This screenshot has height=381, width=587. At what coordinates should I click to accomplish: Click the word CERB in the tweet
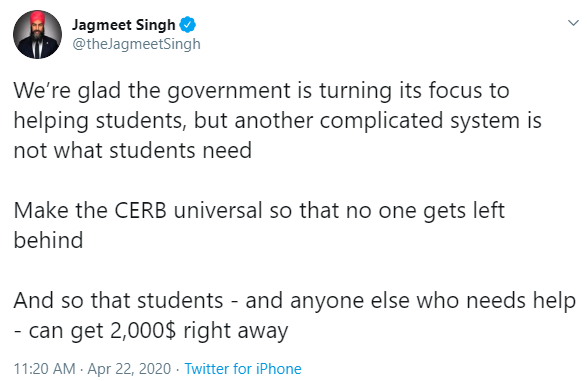(140, 210)
